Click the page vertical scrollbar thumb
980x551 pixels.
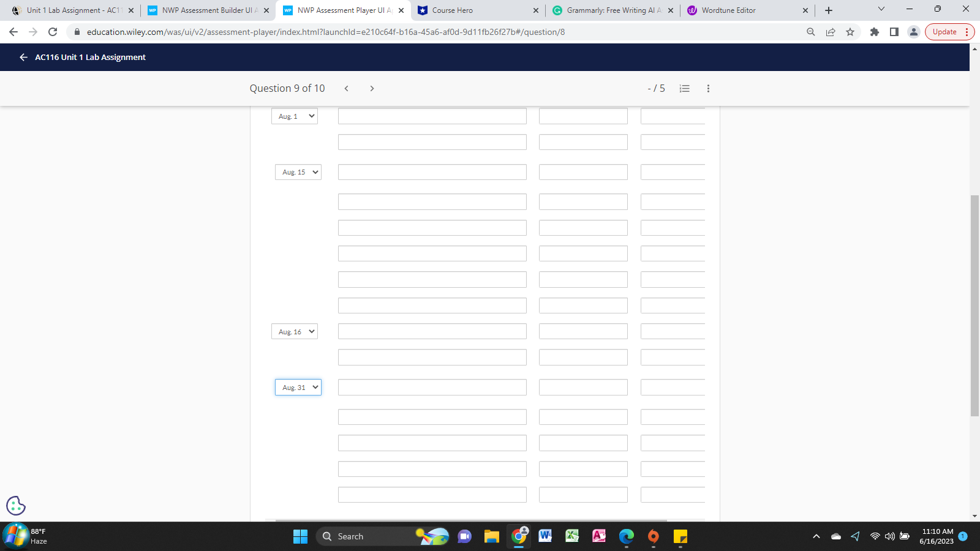pyautogui.click(x=974, y=305)
